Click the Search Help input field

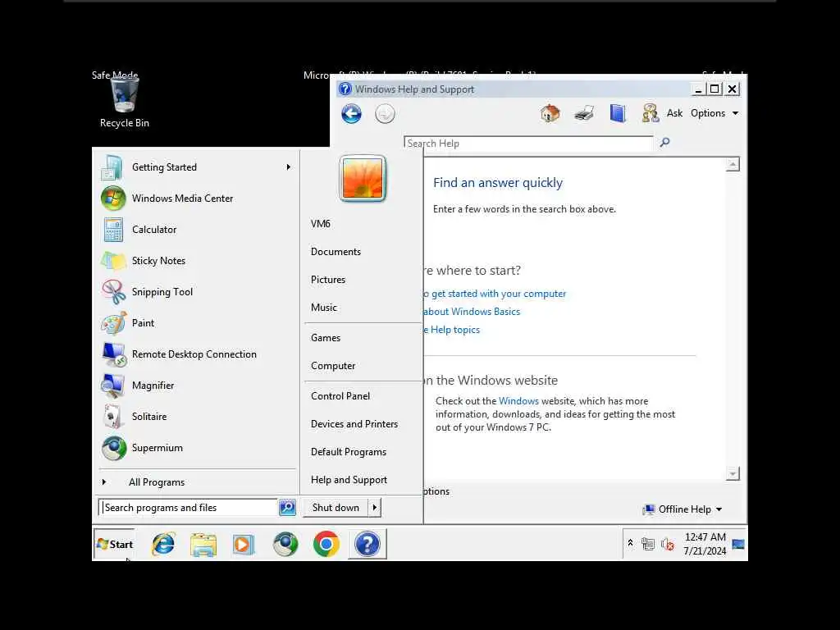(x=528, y=143)
